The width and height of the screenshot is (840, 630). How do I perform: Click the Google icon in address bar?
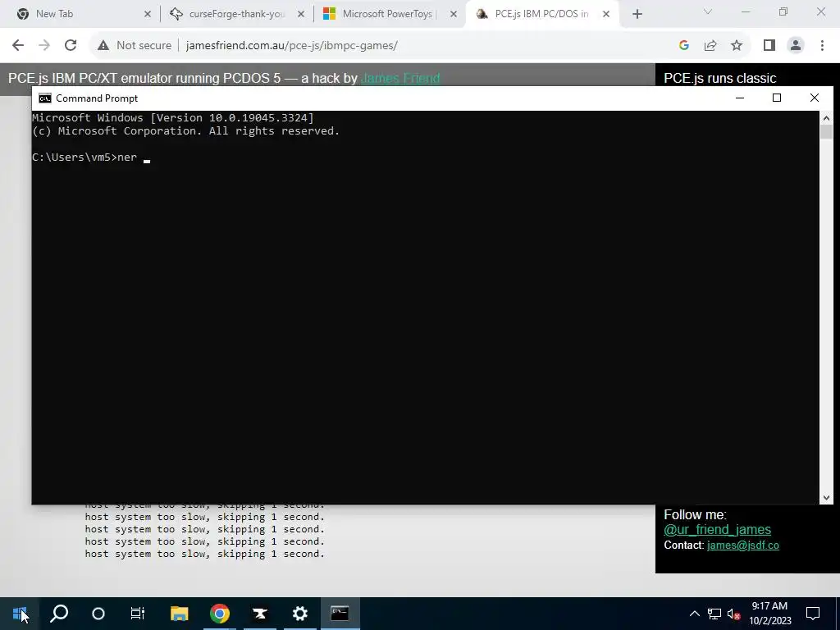(683, 46)
